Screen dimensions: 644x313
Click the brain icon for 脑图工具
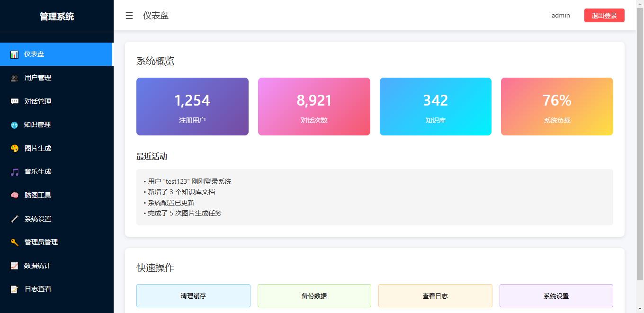click(x=15, y=195)
